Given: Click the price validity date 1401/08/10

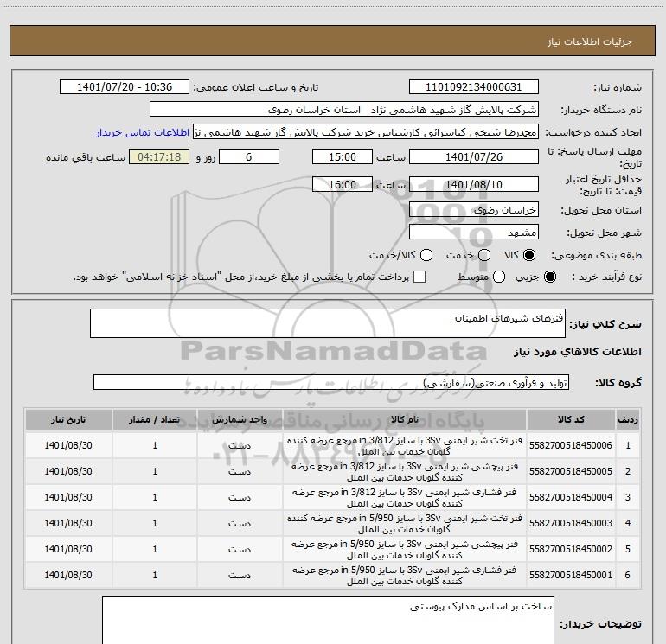Looking at the screenshot, I should pyautogui.click(x=474, y=184).
